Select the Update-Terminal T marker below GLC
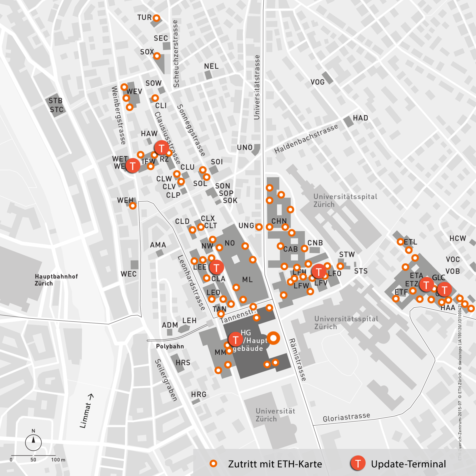This screenshot has width=476, height=476. tap(445, 289)
